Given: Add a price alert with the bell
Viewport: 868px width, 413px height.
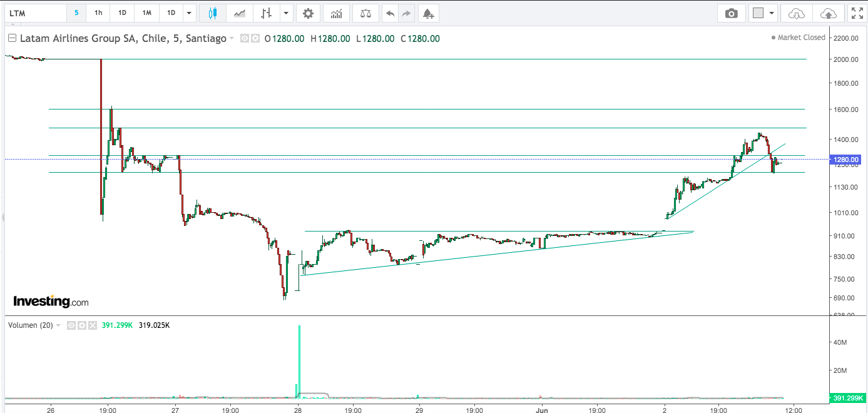Looking at the screenshot, I should click(x=428, y=13).
